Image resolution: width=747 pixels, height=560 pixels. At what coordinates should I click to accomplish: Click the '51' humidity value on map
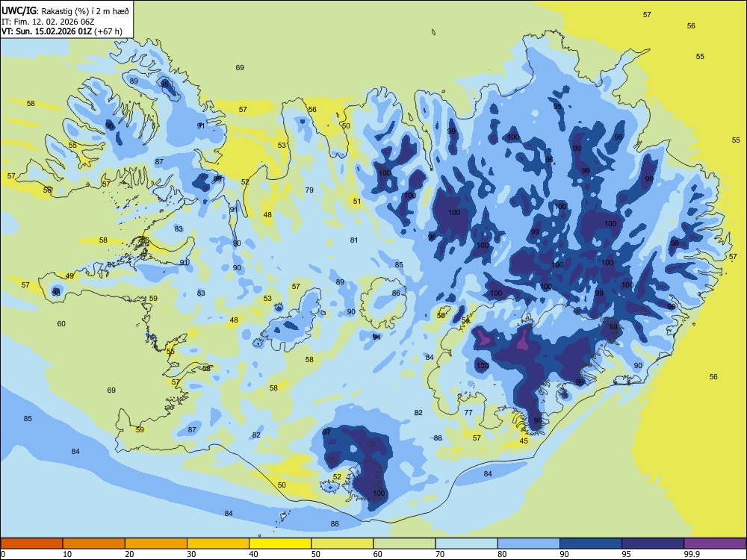(x=357, y=202)
